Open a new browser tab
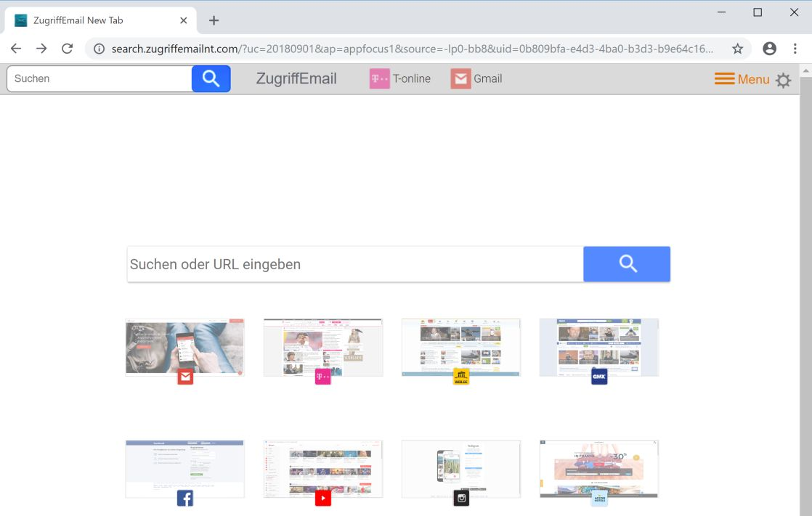This screenshot has height=516, width=812. tap(214, 20)
